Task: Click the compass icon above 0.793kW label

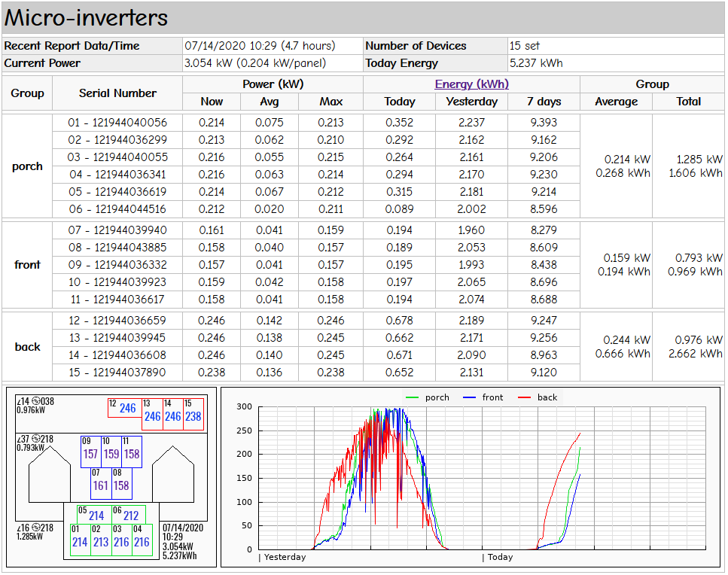Action: pos(35,439)
